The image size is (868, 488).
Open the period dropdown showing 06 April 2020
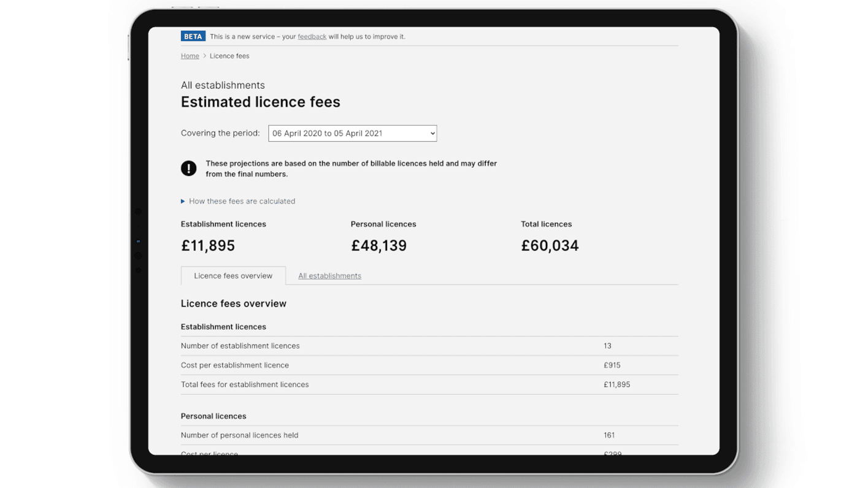[x=352, y=133]
